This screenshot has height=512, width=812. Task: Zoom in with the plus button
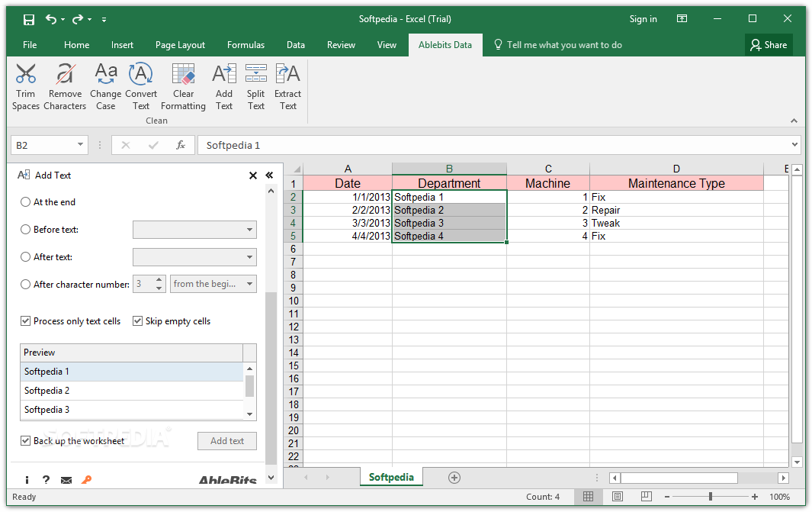755,497
